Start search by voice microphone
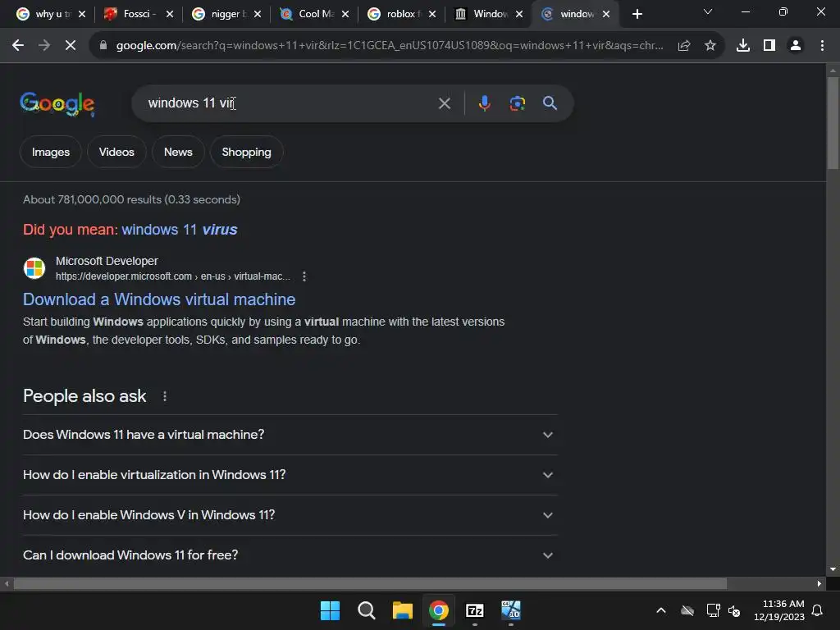Viewport: 840px width, 630px height. pos(484,103)
